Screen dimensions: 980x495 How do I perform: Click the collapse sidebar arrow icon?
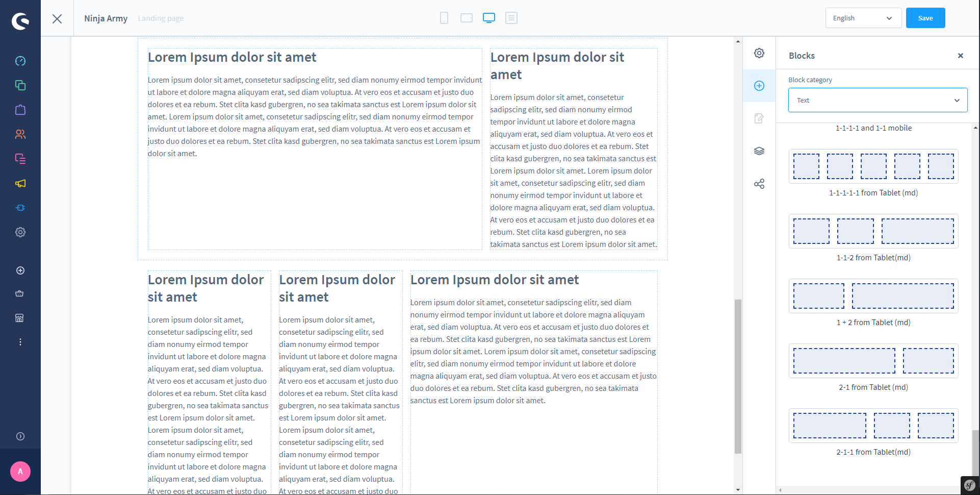[20, 436]
